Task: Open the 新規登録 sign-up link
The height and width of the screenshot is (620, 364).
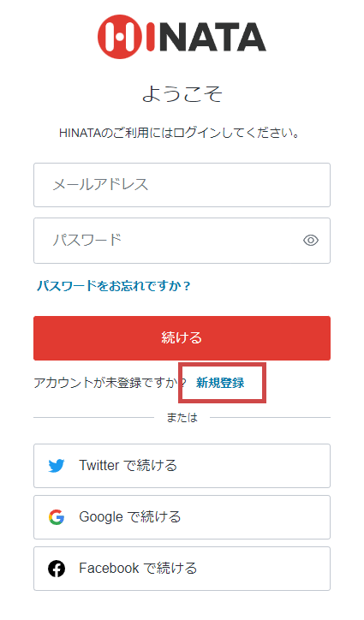Action: pyautogui.click(x=220, y=383)
